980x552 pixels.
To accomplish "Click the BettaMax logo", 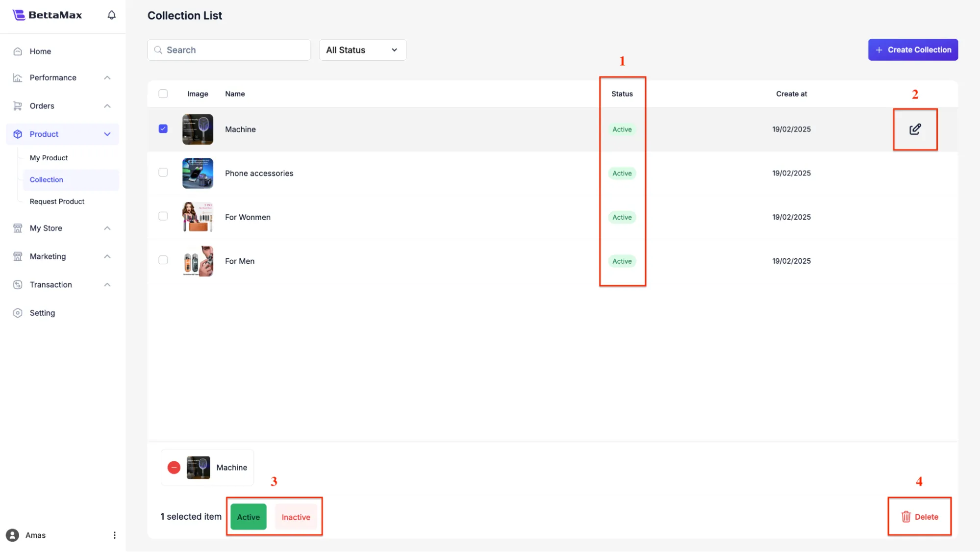I will pos(48,15).
